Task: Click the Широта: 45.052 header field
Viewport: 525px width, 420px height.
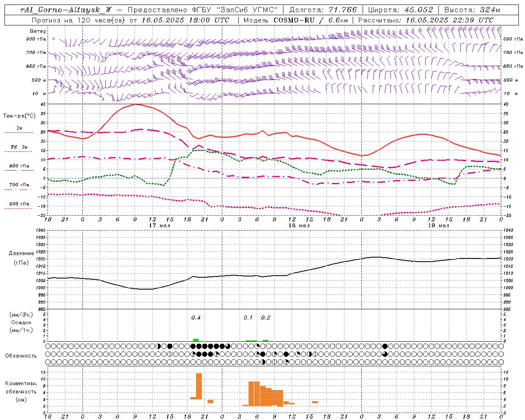Action: 400,10
